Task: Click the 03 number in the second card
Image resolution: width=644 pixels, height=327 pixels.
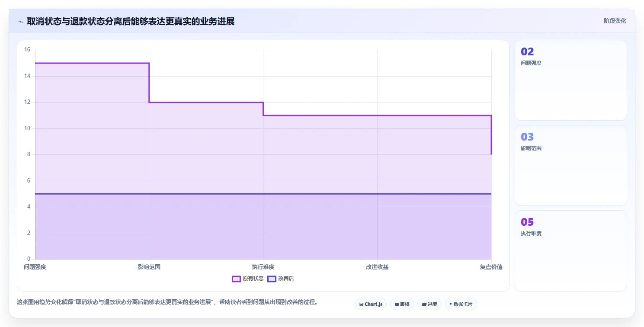Action: click(x=527, y=137)
